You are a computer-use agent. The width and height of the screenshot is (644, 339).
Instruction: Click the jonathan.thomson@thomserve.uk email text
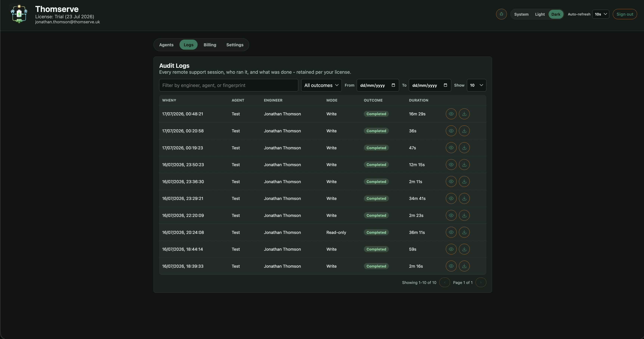click(67, 22)
